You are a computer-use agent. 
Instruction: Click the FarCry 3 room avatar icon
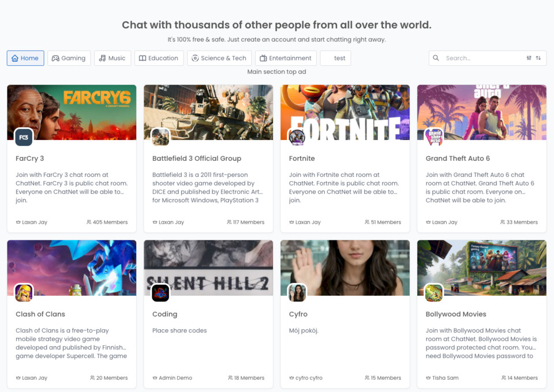click(x=24, y=138)
